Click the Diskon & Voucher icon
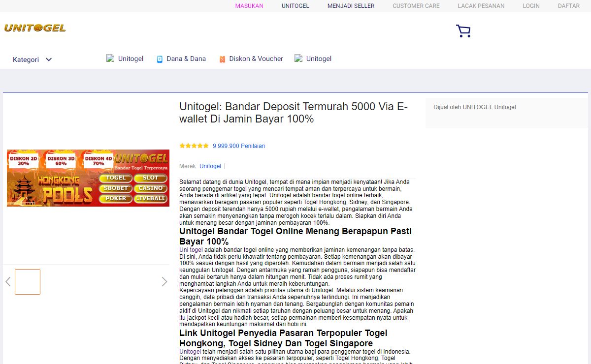The height and width of the screenshot is (364, 591). [x=222, y=59]
